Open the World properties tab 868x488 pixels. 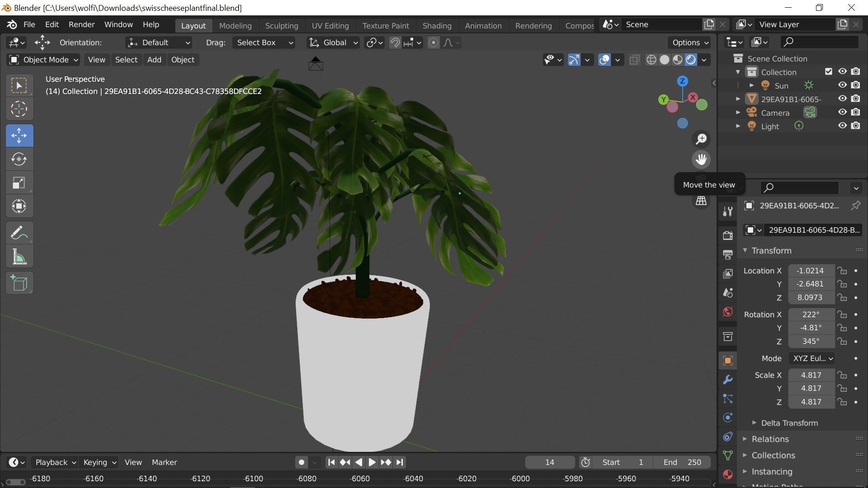[727, 311]
